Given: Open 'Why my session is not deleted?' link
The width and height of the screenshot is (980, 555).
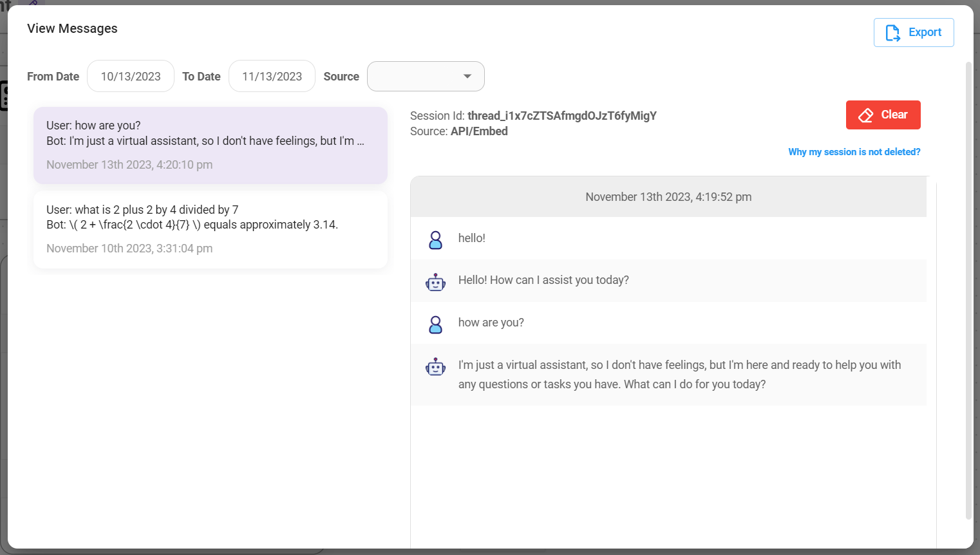Looking at the screenshot, I should (854, 152).
